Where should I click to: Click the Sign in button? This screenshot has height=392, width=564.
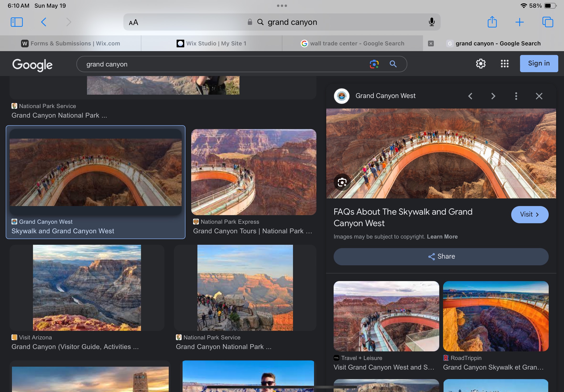(x=539, y=63)
